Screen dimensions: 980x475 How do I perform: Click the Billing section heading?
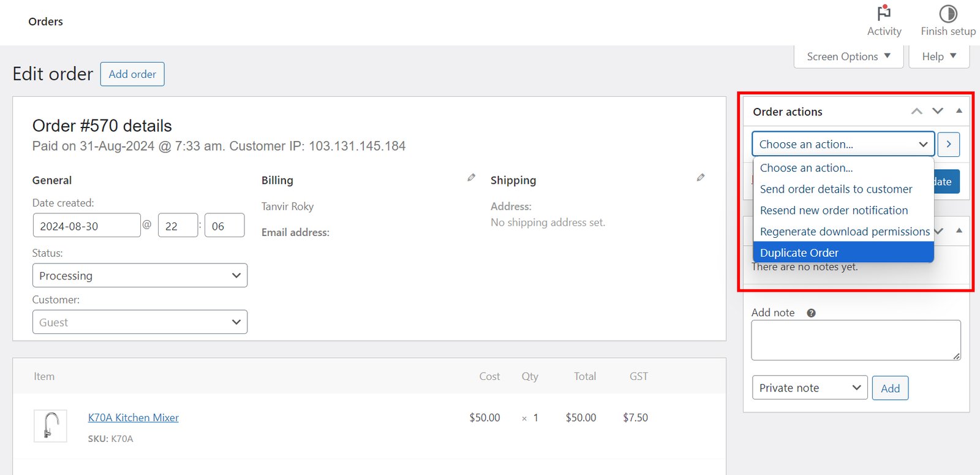pyautogui.click(x=277, y=180)
